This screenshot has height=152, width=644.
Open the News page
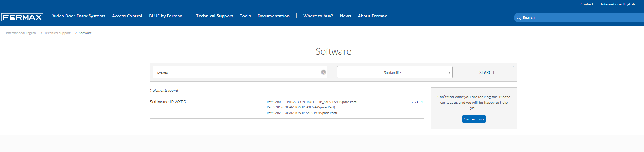pos(345,16)
